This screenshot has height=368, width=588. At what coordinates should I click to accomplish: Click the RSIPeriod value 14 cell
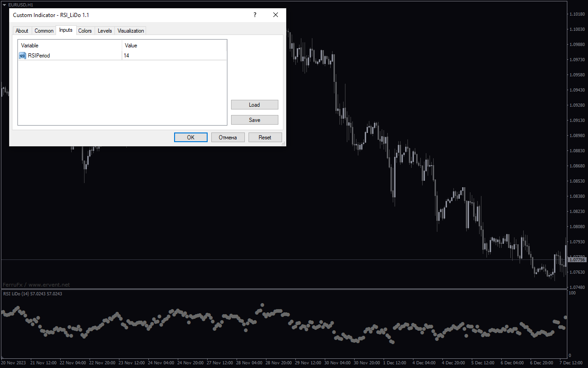click(x=175, y=56)
